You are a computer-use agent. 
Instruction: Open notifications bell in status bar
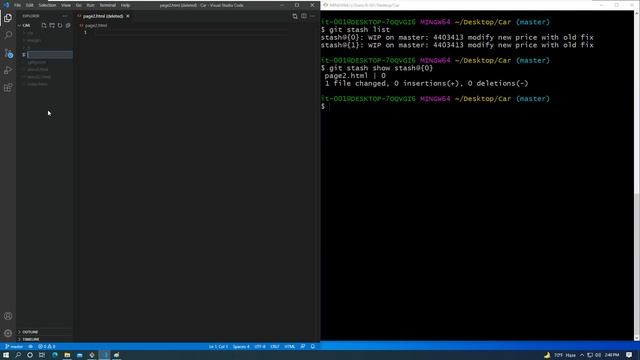pos(313,347)
